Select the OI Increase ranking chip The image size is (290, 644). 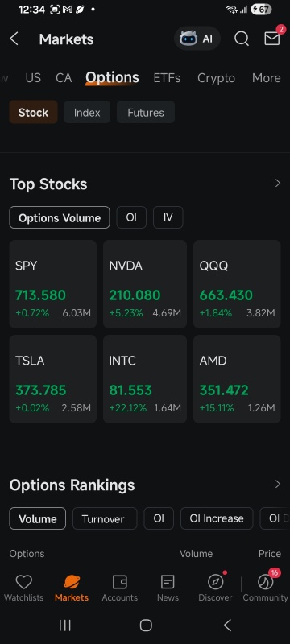click(x=217, y=518)
